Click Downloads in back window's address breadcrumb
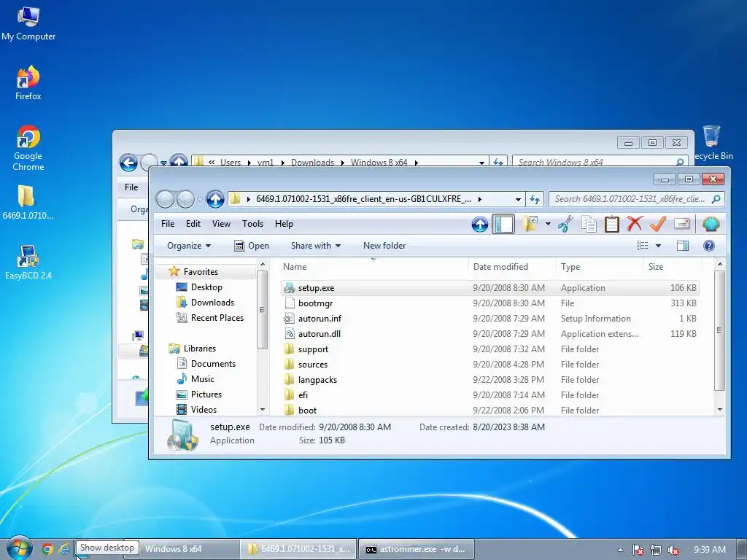Screen dimensions: 747x560 coord(312,163)
